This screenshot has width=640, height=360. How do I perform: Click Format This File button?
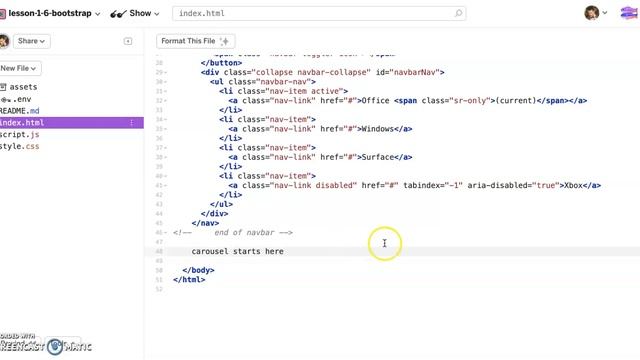pyautogui.click(x=196, y=41)
